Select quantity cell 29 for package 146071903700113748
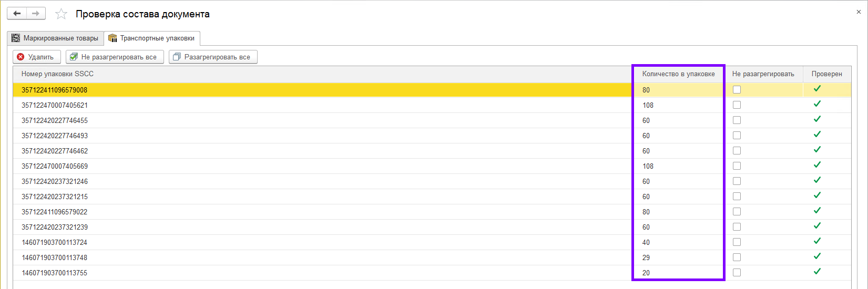This screenshot has height=289, width=868. (646, 257)
